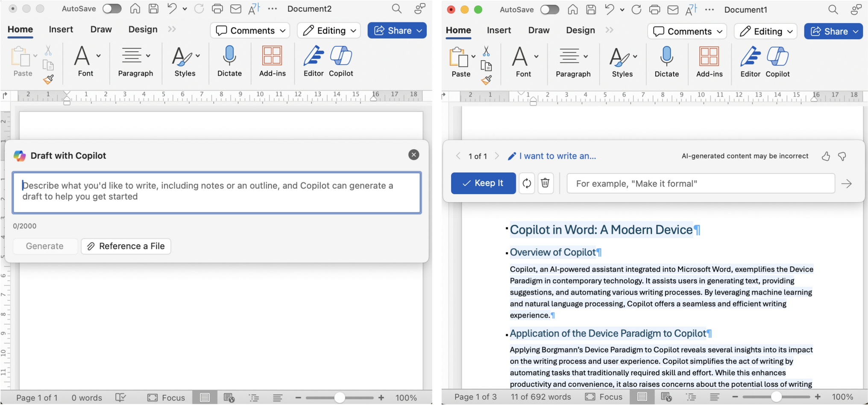Click Format Painter brush in Document1 ribbon
868x405 pixels.
pos(486,80)
